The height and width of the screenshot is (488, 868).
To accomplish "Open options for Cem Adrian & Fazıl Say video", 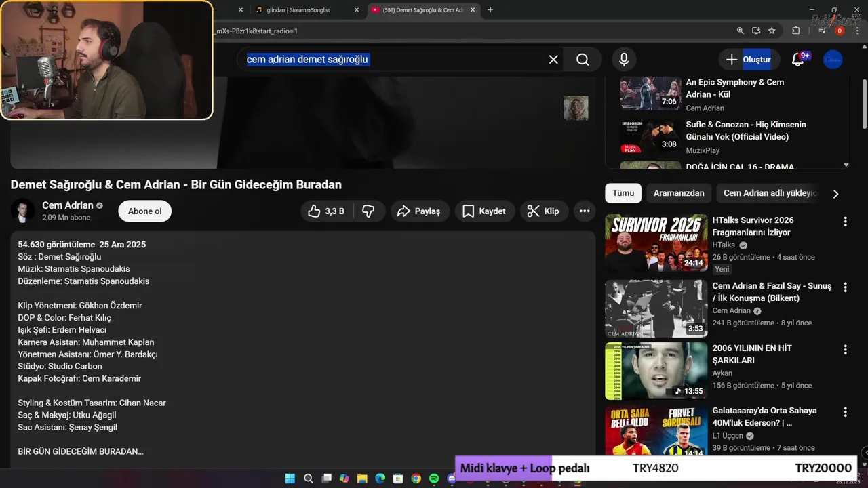I will click(x=845, y=287).
